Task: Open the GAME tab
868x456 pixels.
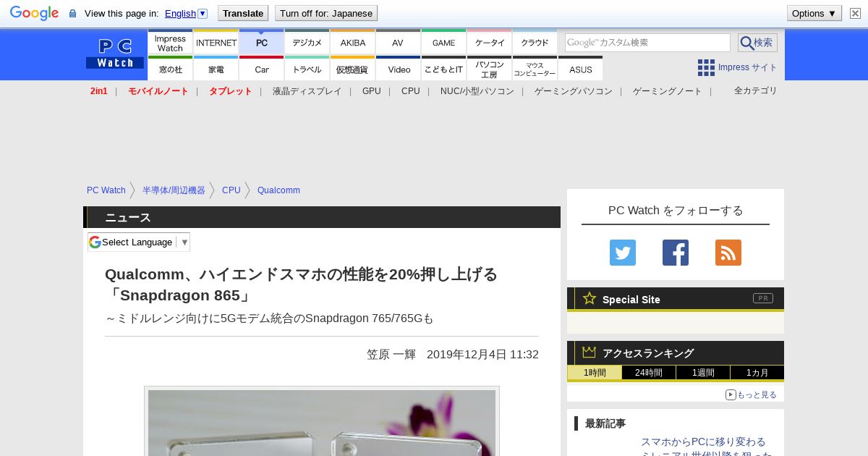Action: pos(443,42)
